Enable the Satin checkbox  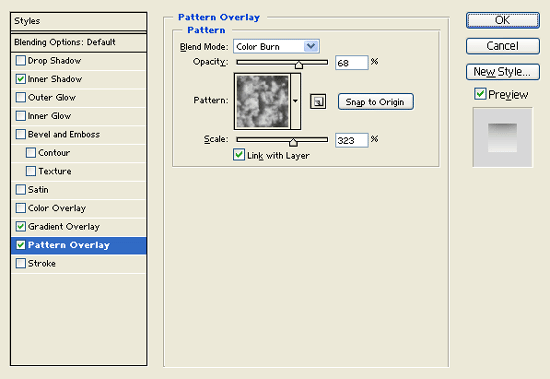tap(21, 190)
